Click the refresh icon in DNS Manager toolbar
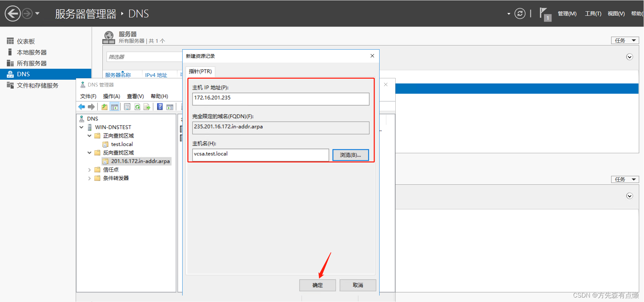Screen dimensions: 644x302 [x=137, y=107]
